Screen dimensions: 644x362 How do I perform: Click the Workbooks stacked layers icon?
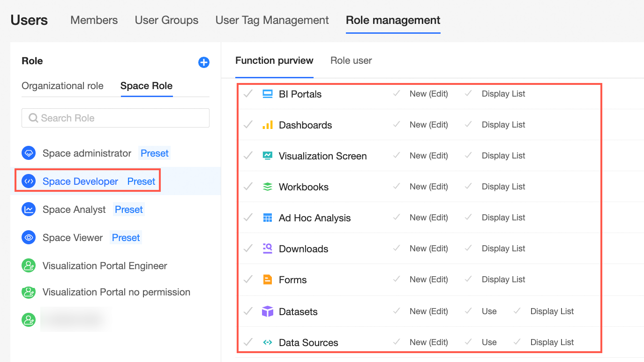tap(268, 187)
